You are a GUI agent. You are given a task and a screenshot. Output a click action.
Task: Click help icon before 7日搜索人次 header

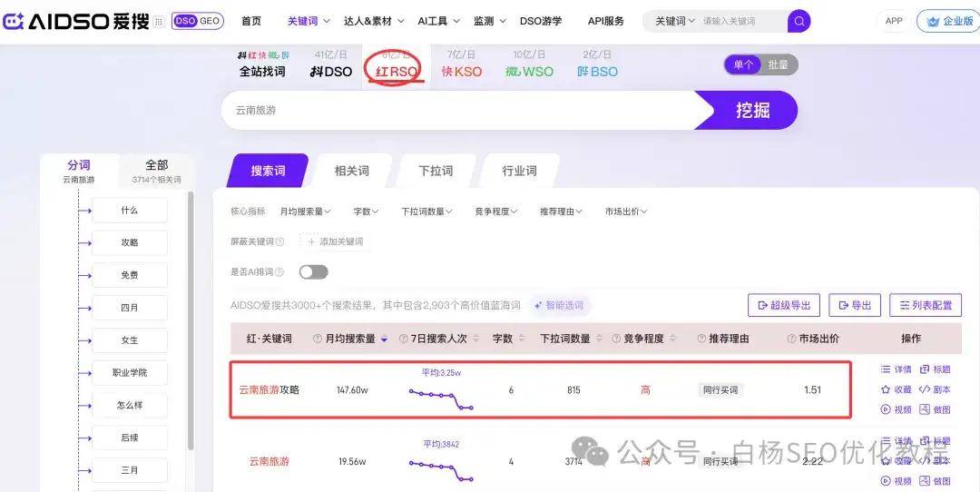coord(403,339)
